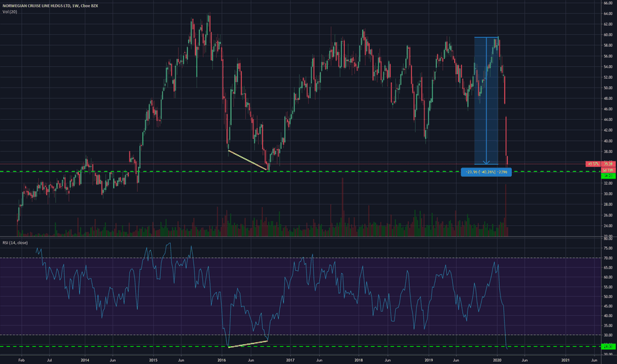Click the green 34.20 price axis label
617x364 pixels.
click(x=608, y=176)
